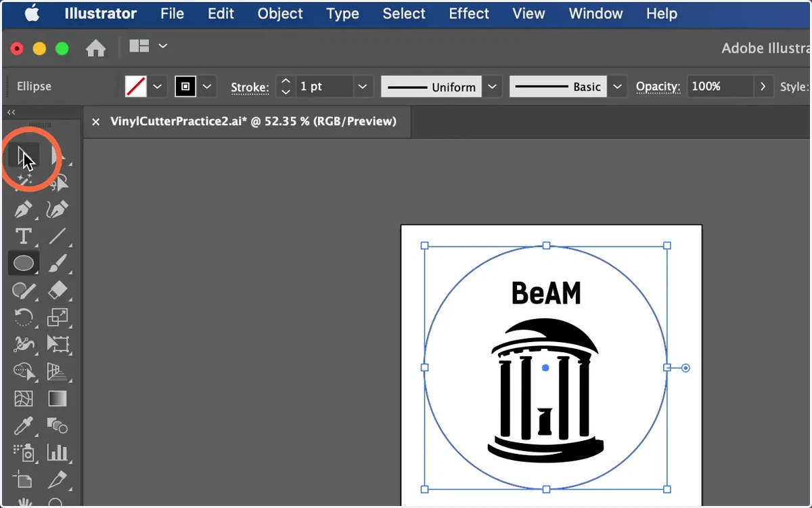Click the 100% opacity field
The image size is (812, 508).
pyautogui.click(x=720, y=87)
